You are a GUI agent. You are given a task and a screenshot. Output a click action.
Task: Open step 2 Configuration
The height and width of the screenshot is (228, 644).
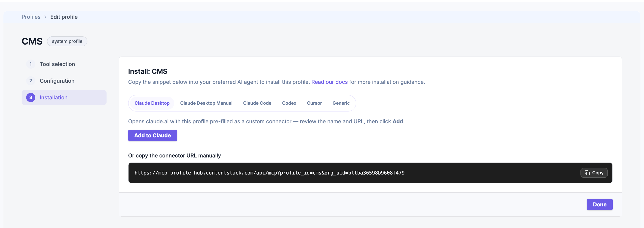(x=64, y=81)
